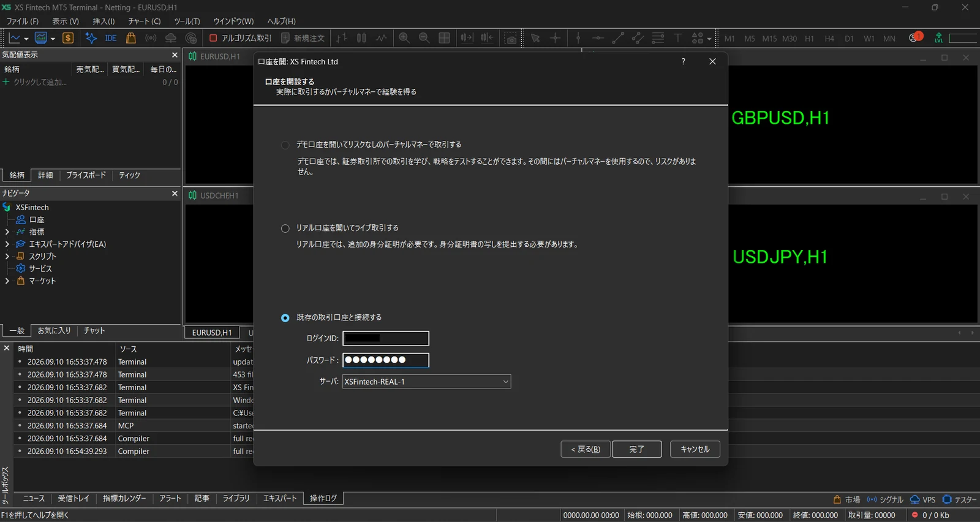
Task: Toggle the アルゴリズム取引 algo trading button
Action: coord(240,38)
